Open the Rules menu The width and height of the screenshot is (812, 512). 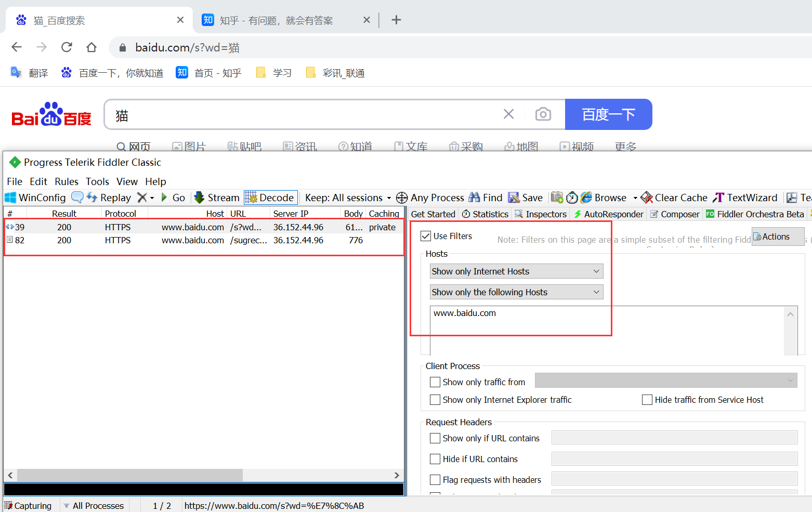67,181
